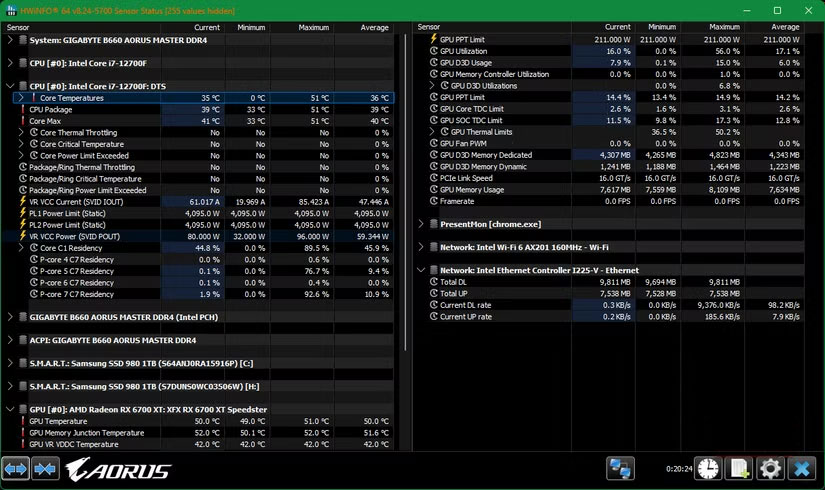
Task: Expand S.M.A.R.T. Samsung SSD 980 [C:] section
Action: (10, 363)
